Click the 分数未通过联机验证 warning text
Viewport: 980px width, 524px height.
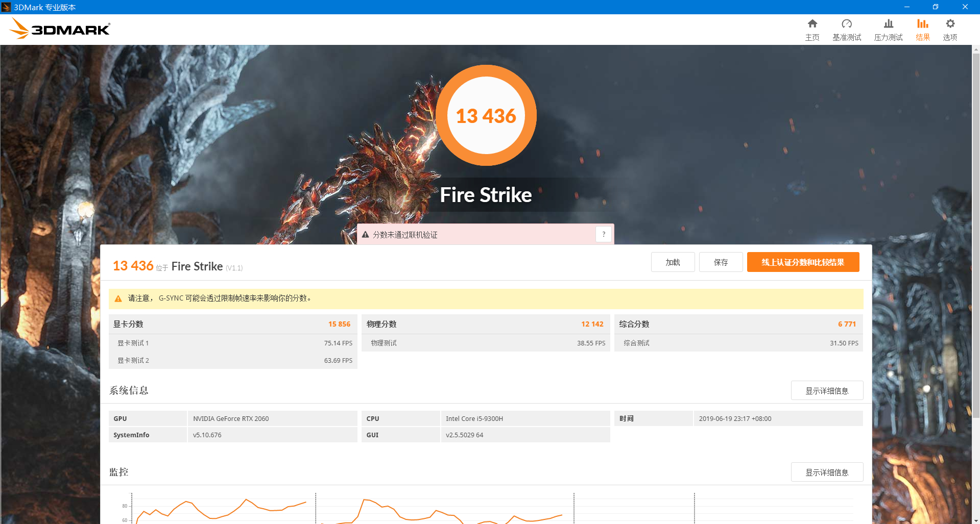click(x=405, y=235)
